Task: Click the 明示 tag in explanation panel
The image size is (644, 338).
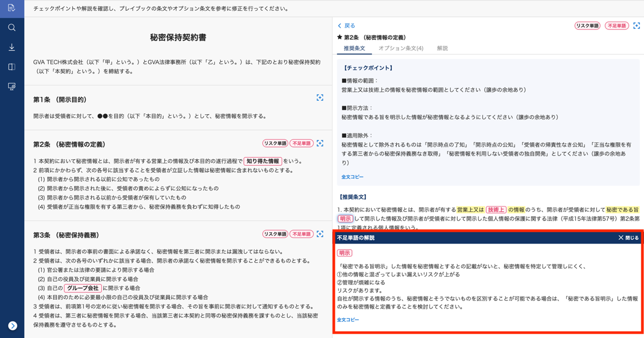Action: [x=345, y=253]
